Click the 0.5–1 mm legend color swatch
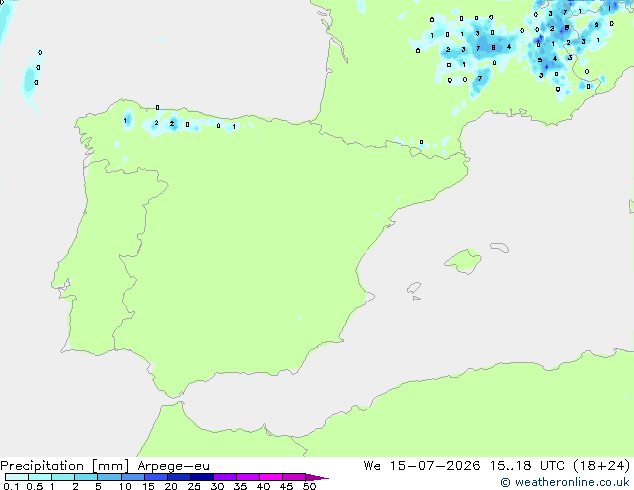This screenshot has height=490, width=634. [40, 477]
